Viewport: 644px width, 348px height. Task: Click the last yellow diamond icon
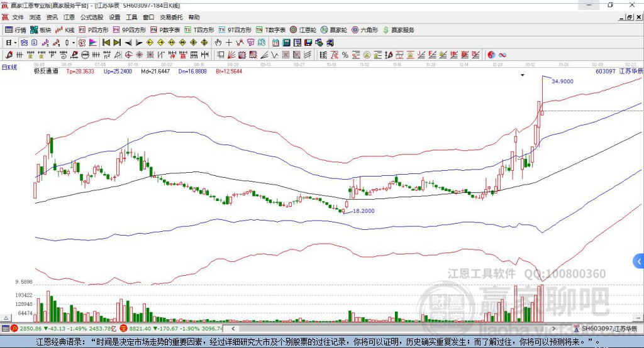point(204,43)
